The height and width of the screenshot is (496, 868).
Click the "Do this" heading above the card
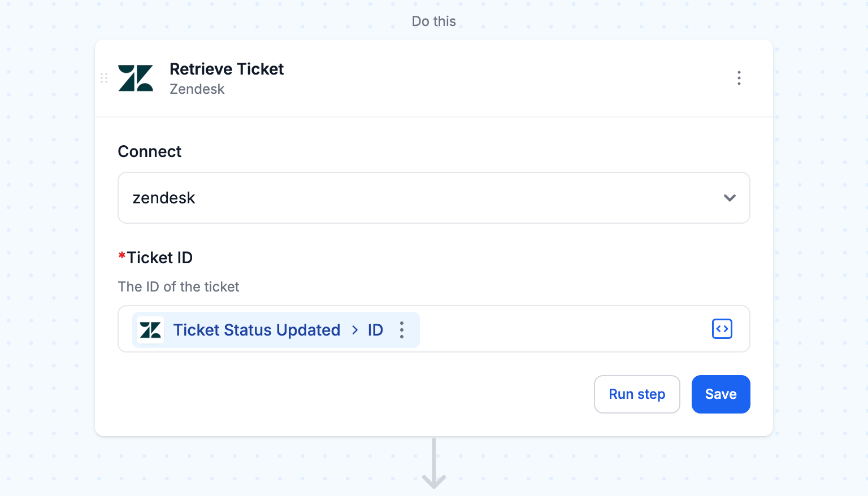coord(433,21)
